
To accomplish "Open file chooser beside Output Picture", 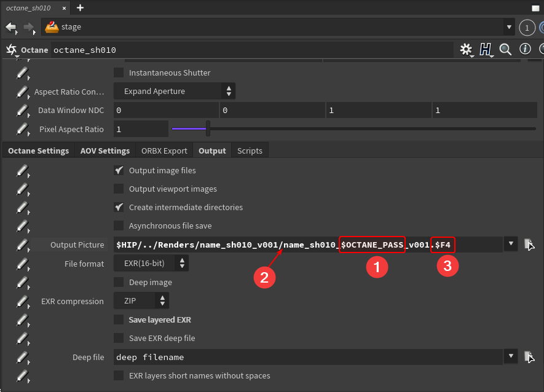I will (529, 245).
